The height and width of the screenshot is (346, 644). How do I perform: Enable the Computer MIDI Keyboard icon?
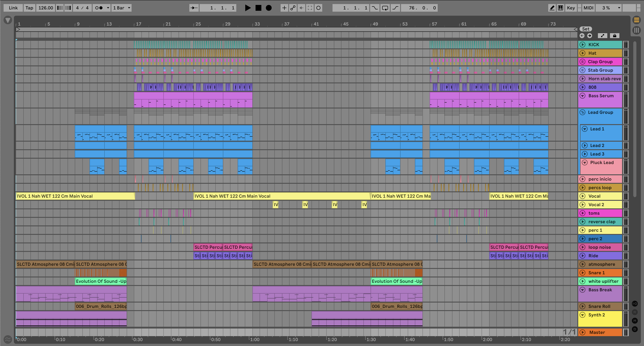(561, 8)
